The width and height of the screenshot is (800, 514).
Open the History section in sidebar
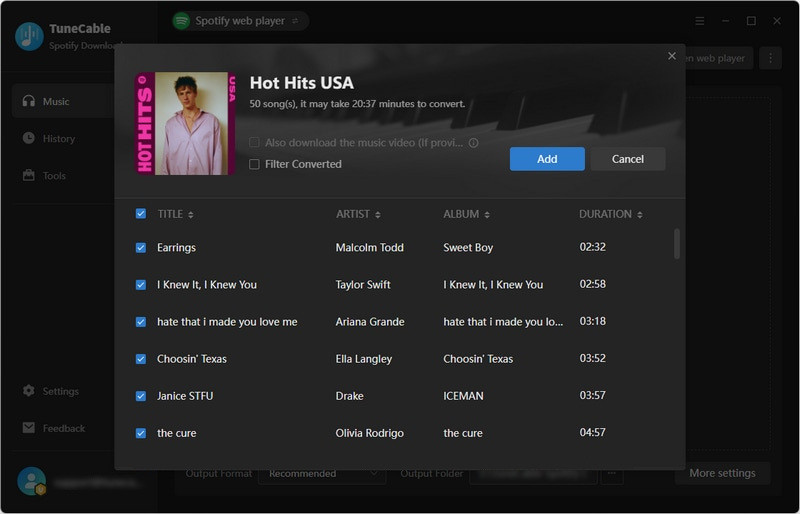point(63,138)
